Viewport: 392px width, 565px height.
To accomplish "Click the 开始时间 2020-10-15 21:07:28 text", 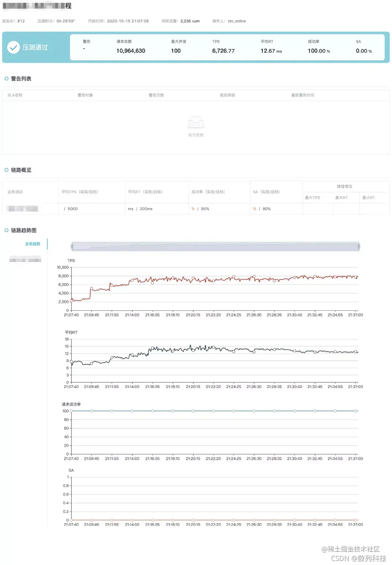I will pos(118,21).
